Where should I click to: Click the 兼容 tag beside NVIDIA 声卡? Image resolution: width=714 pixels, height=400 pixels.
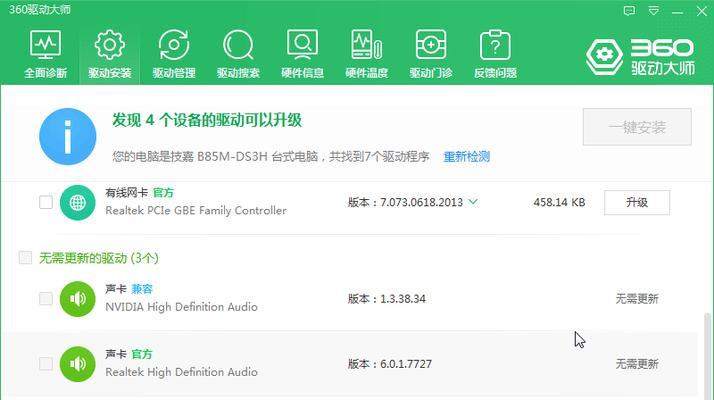pos(142,289)
